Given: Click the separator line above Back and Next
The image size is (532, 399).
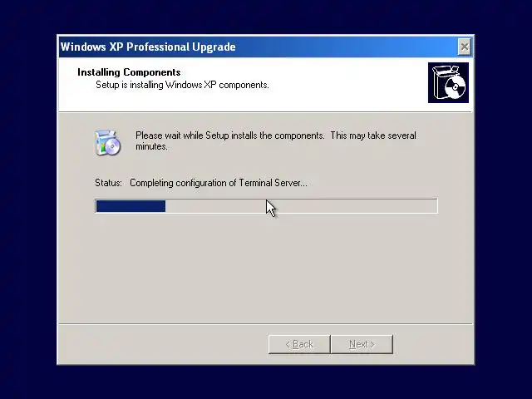Looking at the screenshot, I should (266, 324).
